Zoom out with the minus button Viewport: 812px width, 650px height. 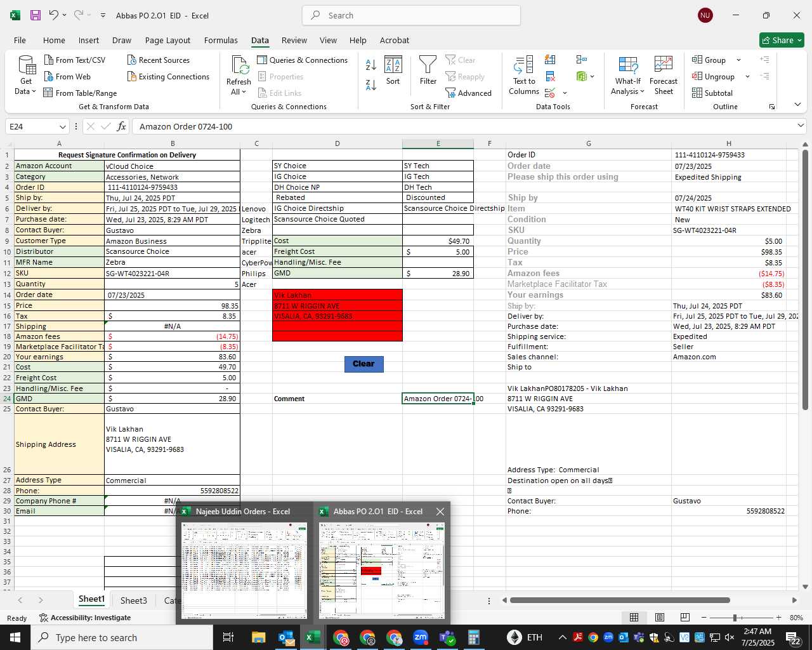pyautogui.click(x=704, y=618)
